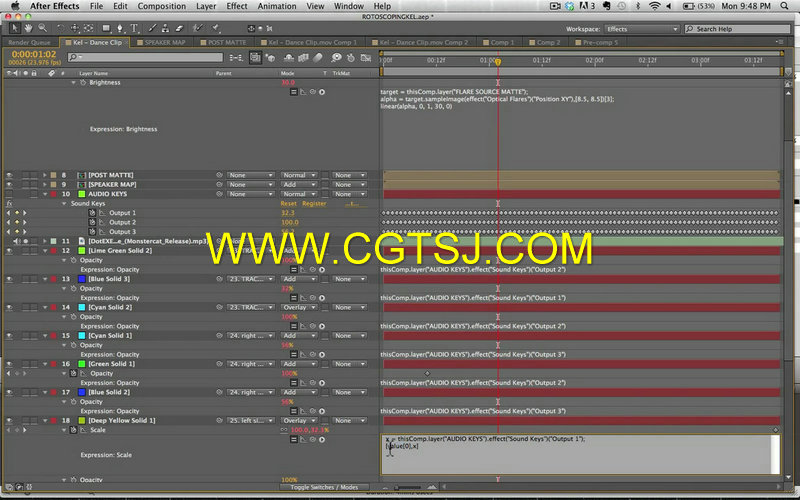Select the Puppet Pin tool
This screenshot has height=500, width=800.
pyautogui.click(x=216, y=29)
